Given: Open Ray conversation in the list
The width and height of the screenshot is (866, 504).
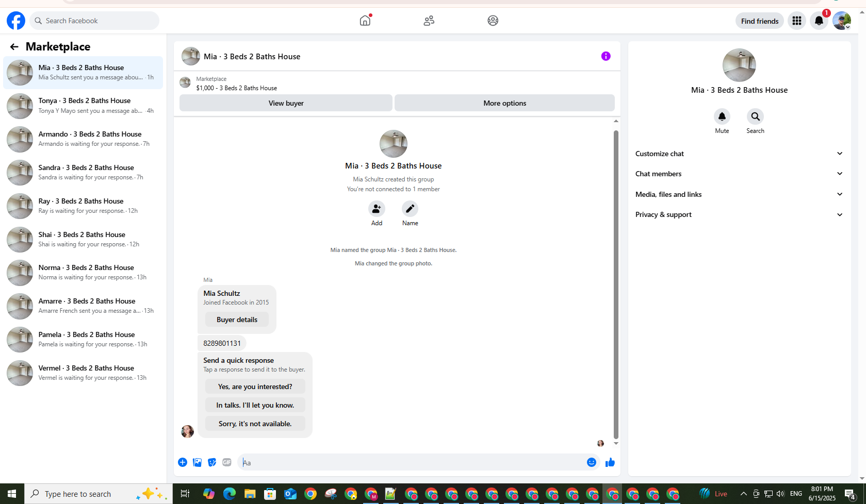Looking at the screenshot, I should pyautogui.click(x=83, y=206).
